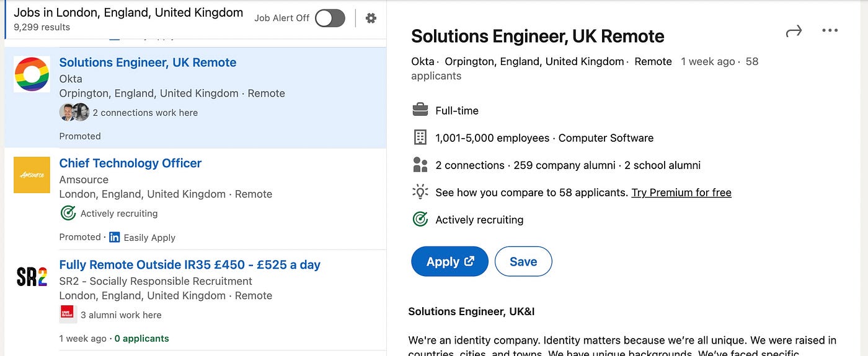Click the lightbulb compare icon
Viewport: 868px width, 356px height.
420,192
